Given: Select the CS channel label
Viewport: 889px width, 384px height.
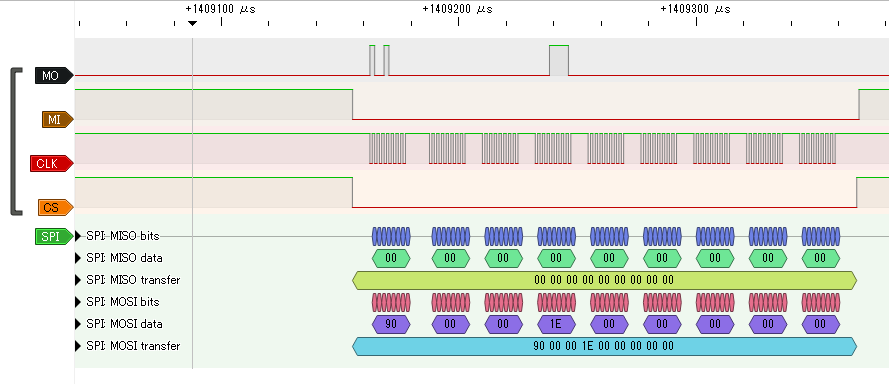Looking at the screenshot, I should click(56, 208).
